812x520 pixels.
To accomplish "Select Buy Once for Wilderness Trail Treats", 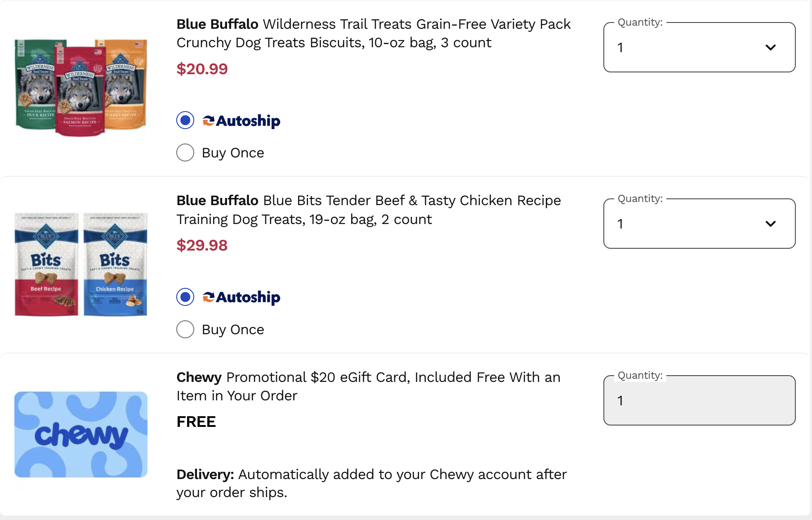I will (185, 152).
